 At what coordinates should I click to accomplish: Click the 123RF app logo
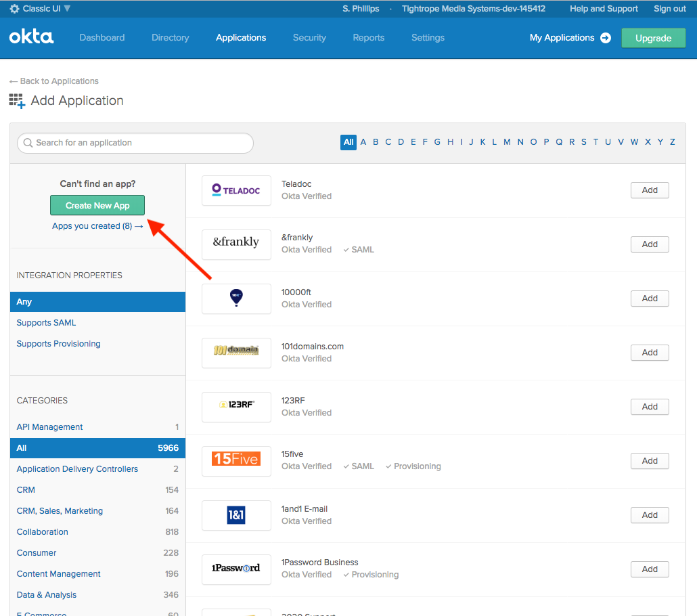[x=236, y=407]
